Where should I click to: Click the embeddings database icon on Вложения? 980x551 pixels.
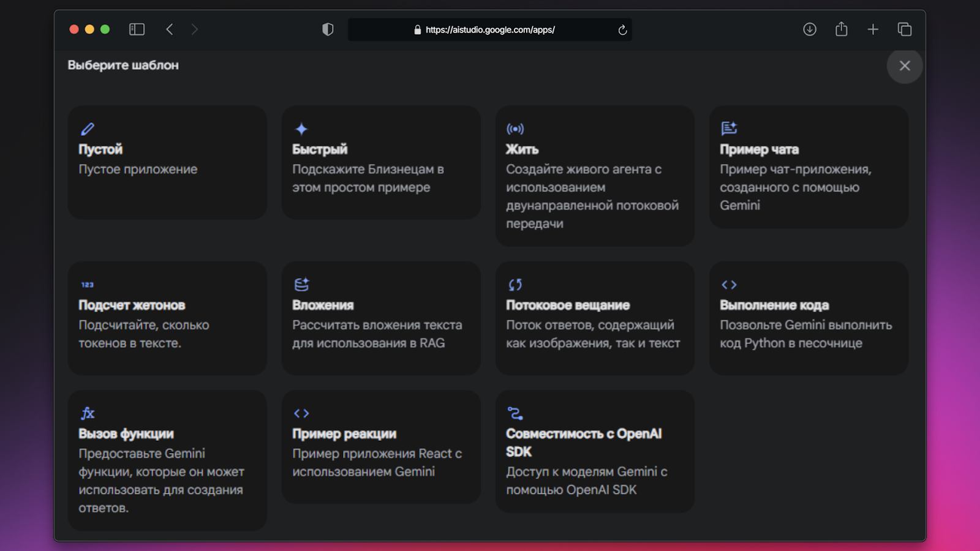point(301,285)
